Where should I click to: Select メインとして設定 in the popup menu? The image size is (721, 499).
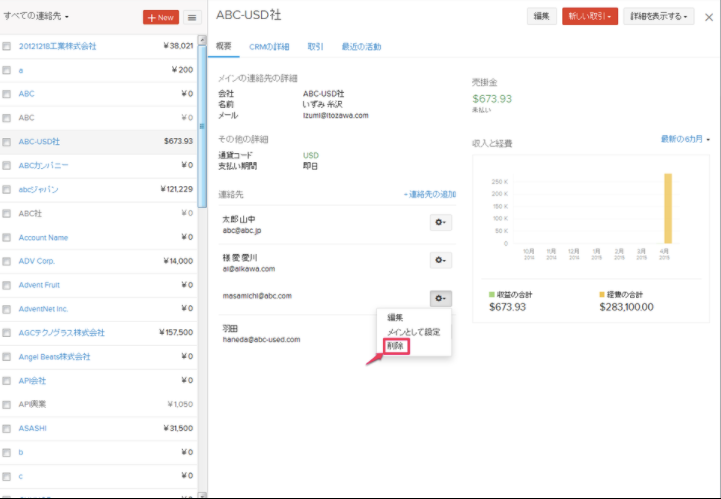[413, 331]
